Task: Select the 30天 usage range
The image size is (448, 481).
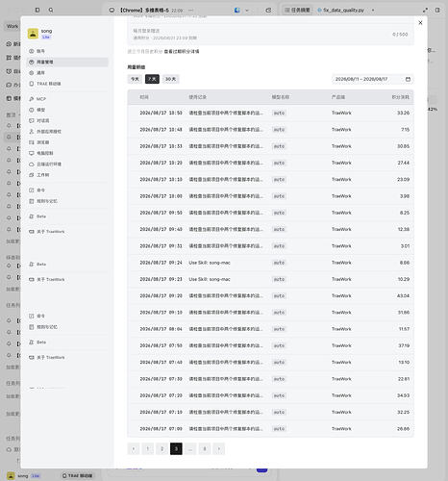Action: pyautogui.click(x=170, y=79)
